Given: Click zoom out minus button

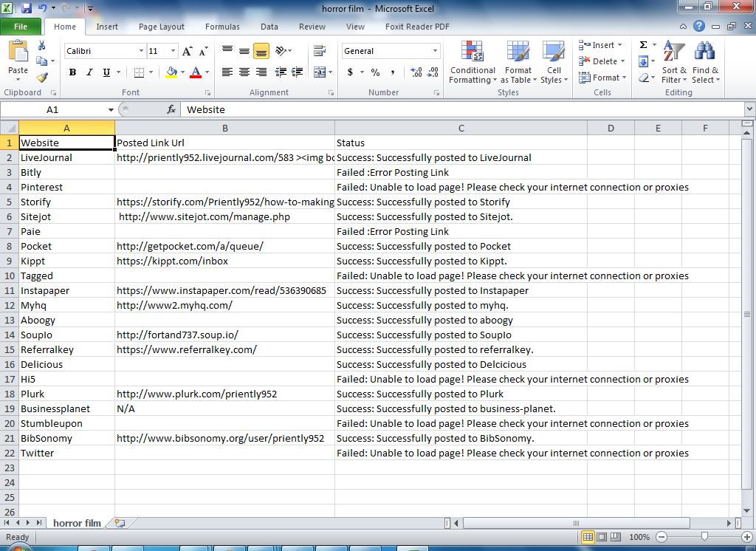Looking at the screenshot, I should pyautogui.click(x=661, y=537).
